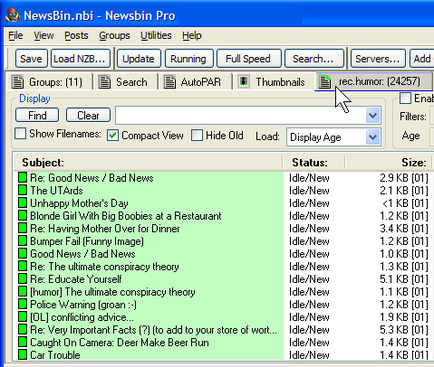This screenshot has width=434, height=367.
Task: Click green square beside Blonde Girl post
Action: (22, 215)
